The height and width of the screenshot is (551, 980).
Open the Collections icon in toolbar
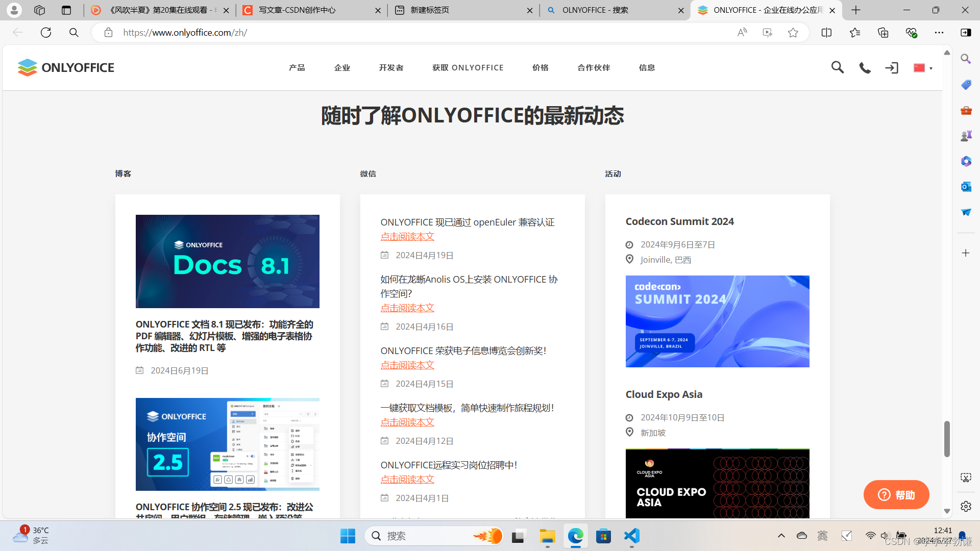[x=883, y=33]
